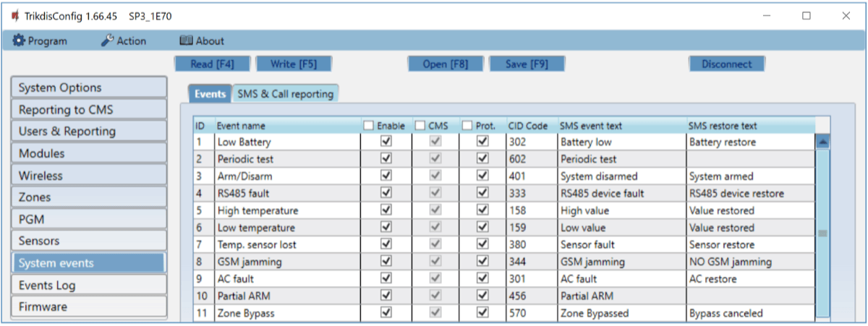This screenshot has height=326, width=868.
Task: Click the Disconnect button
Action: click(x=726, y=64)
